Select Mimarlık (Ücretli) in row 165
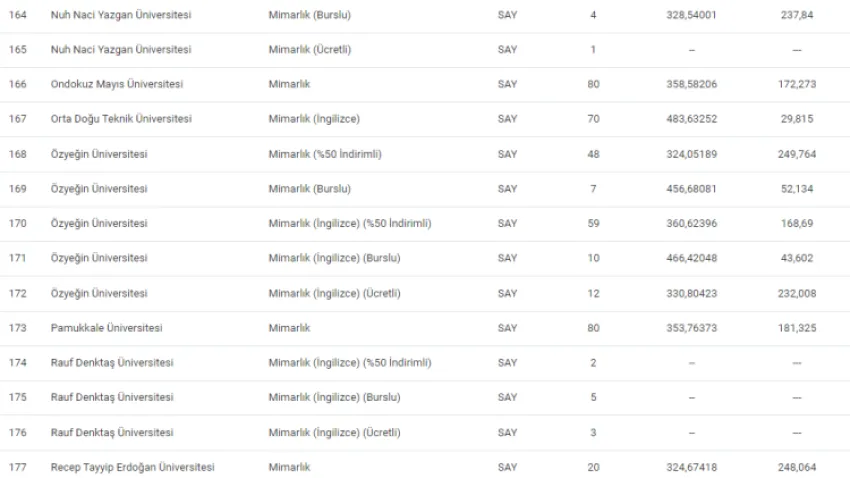 (x=310, y=49)
